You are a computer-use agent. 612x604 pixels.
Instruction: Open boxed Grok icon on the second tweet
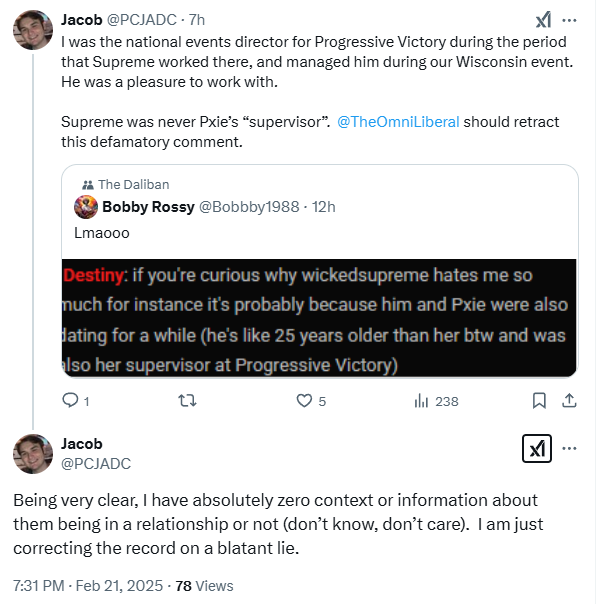537,448
